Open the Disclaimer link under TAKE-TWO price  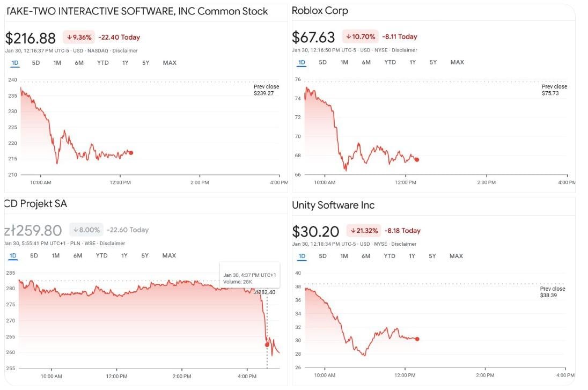click(x=124, y=51)
